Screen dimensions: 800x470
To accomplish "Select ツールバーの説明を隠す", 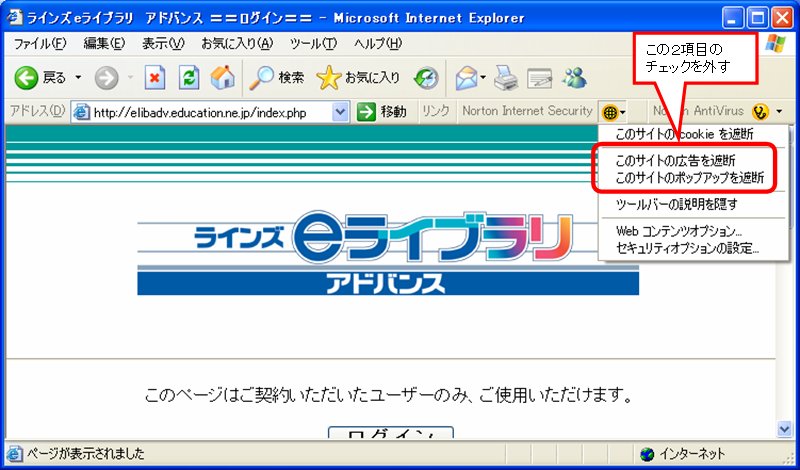I will tap(694, 205).
